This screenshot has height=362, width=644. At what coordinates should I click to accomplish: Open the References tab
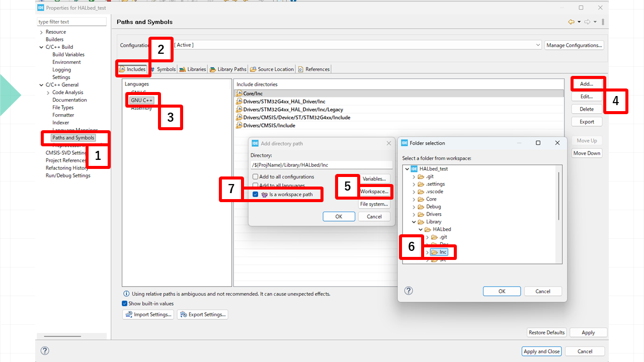(314, 69)
